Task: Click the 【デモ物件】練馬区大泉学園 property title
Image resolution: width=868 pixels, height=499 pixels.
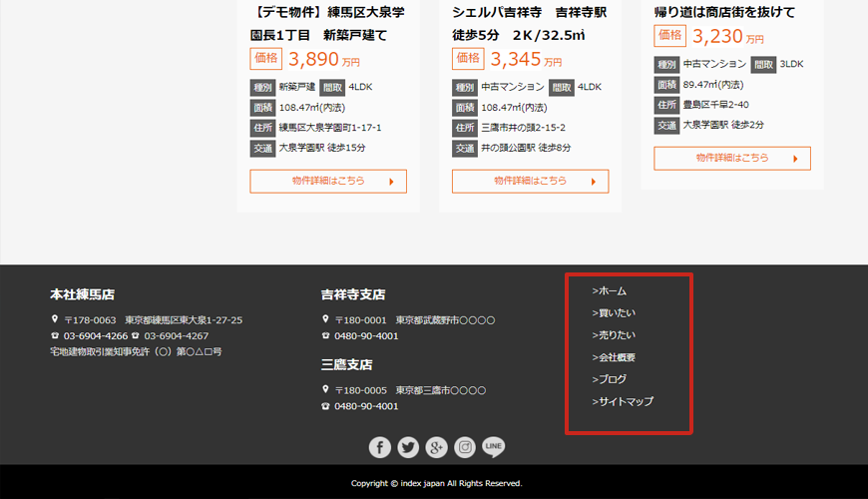Action: [x=327, y=12]
